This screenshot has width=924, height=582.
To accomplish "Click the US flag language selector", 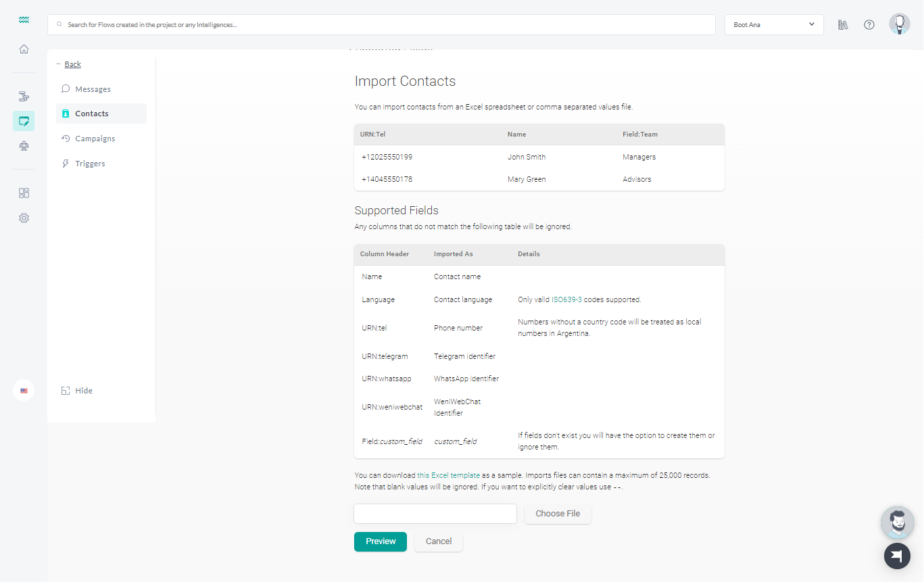I will (x=24, y=391).
